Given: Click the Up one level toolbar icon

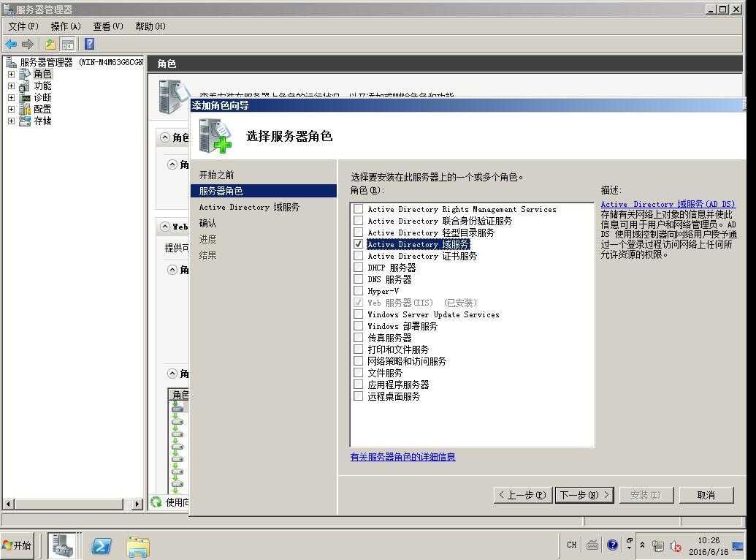Looking at the screenshot, I should (50, 45).
